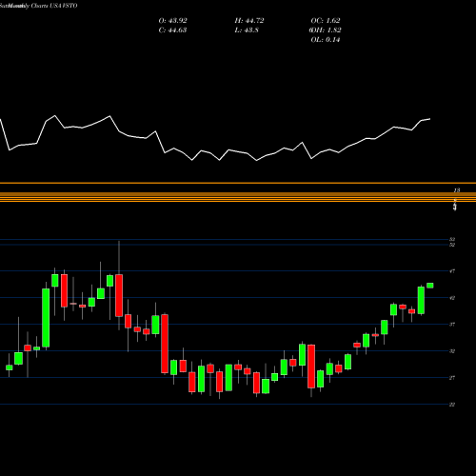Click the 22 price axis label

(452, 405)
